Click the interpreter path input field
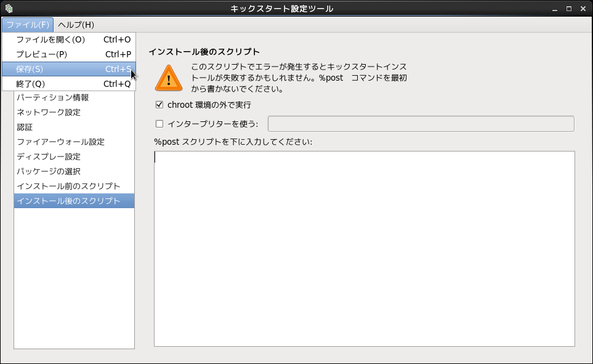This screenshot has height=364, width=593. click(421, 124)
